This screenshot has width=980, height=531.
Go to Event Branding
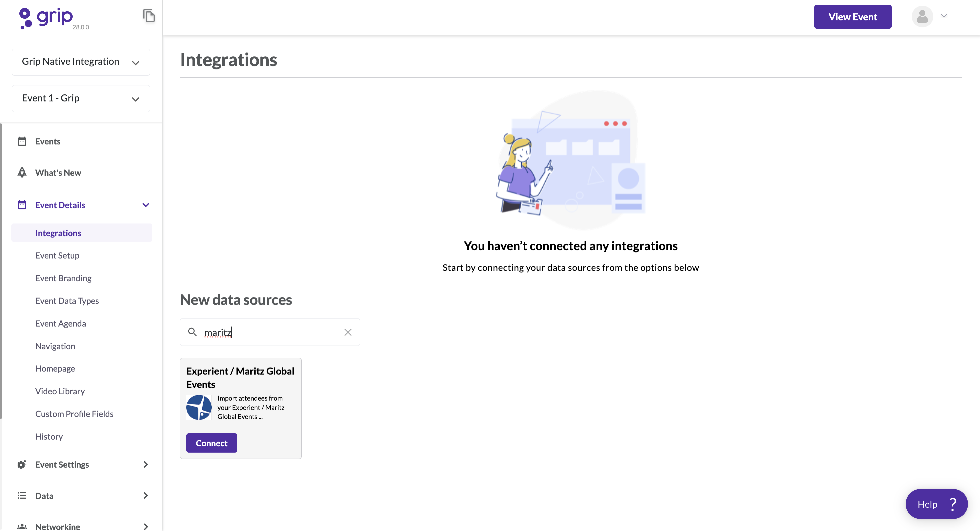pos(63,278)
